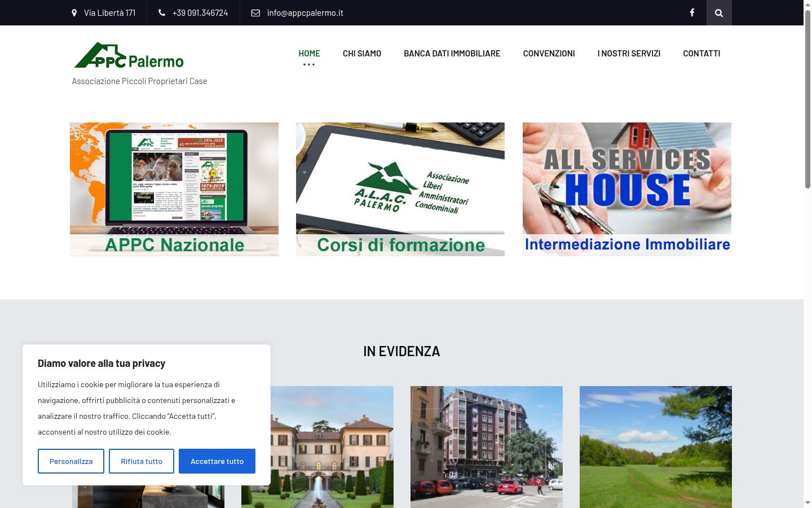Click the phone handset icon
The width and height of the screenshot is (812, 508).
click(162, 12)
